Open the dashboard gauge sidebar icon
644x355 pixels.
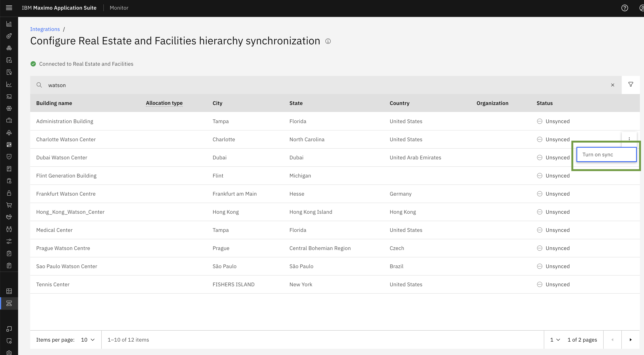click(x=9, y=291)
